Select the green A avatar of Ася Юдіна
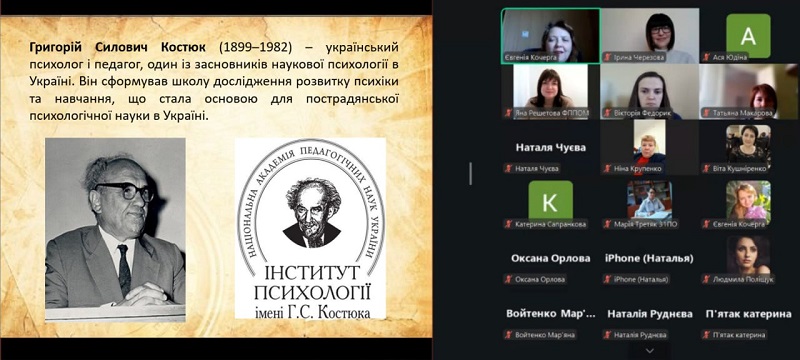This screenshot has width=800, height=360. (748, 36)
